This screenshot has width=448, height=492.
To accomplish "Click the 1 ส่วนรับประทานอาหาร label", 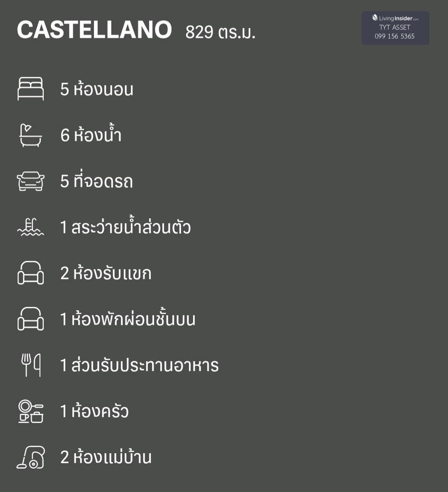I will point(139,365).
